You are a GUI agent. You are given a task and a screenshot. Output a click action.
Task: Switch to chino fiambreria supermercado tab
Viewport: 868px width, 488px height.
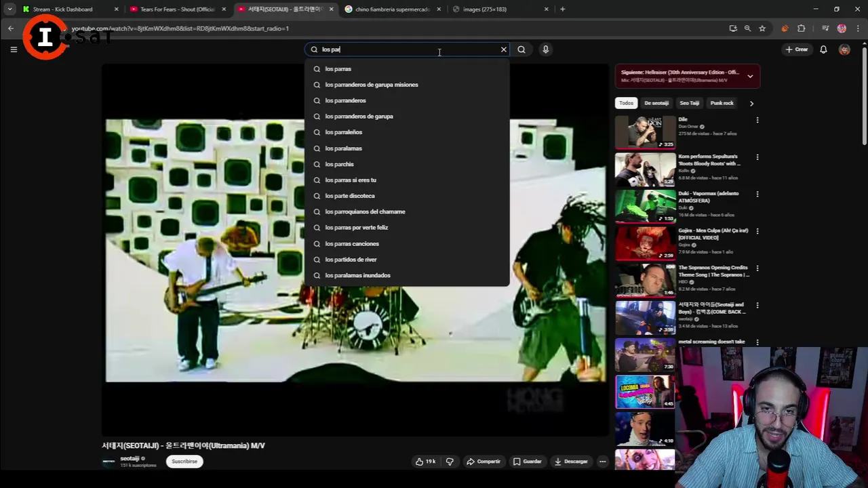pyautogui.click(x=393, y=9)
